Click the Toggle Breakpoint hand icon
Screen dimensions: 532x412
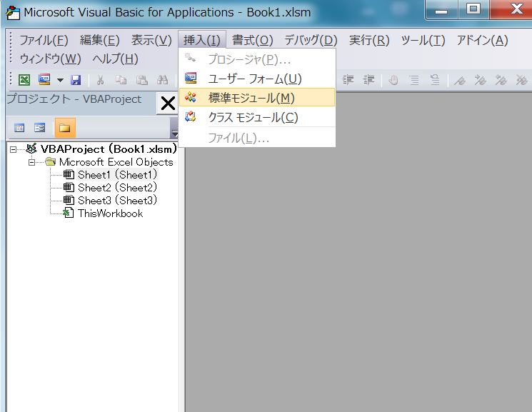point(393,80)
